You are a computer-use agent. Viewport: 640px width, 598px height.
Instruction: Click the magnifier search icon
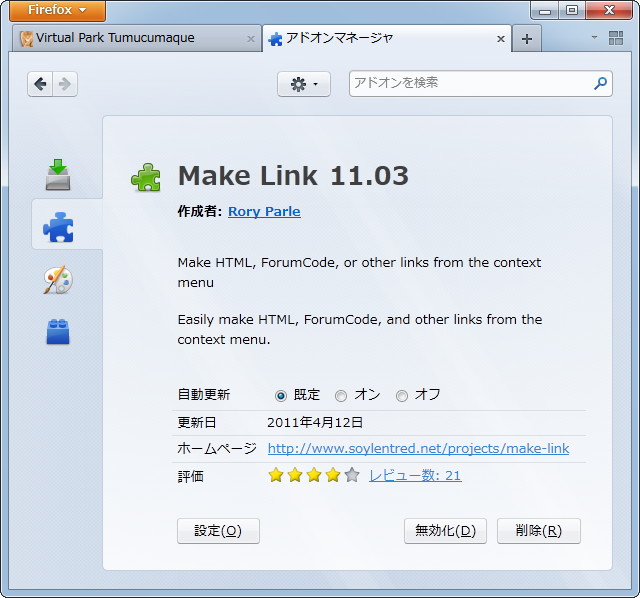click(x=600, y=83)
